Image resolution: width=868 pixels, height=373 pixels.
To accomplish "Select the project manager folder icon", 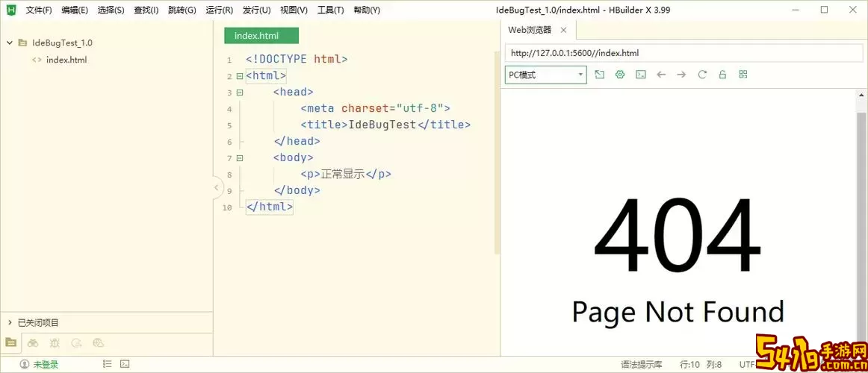I will click(10, 342).
